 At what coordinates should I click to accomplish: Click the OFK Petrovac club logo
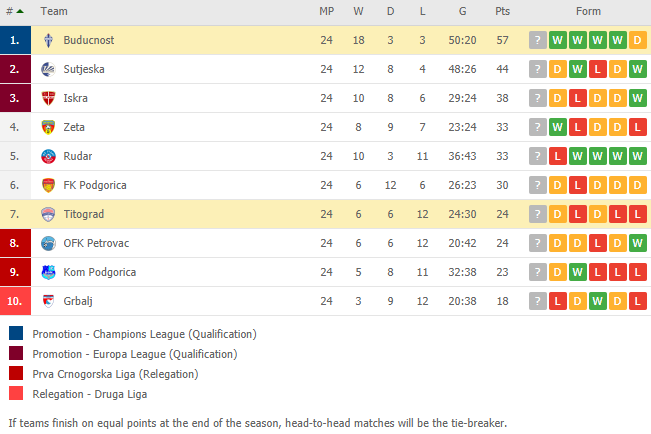click(48, 243)
